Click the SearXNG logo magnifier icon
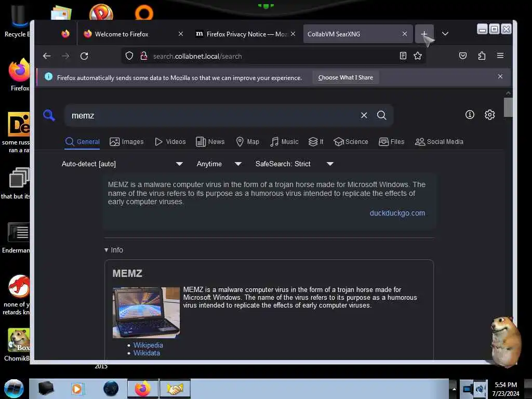The image size is (532, 399). pyautogui.click(x=49, y=115)
